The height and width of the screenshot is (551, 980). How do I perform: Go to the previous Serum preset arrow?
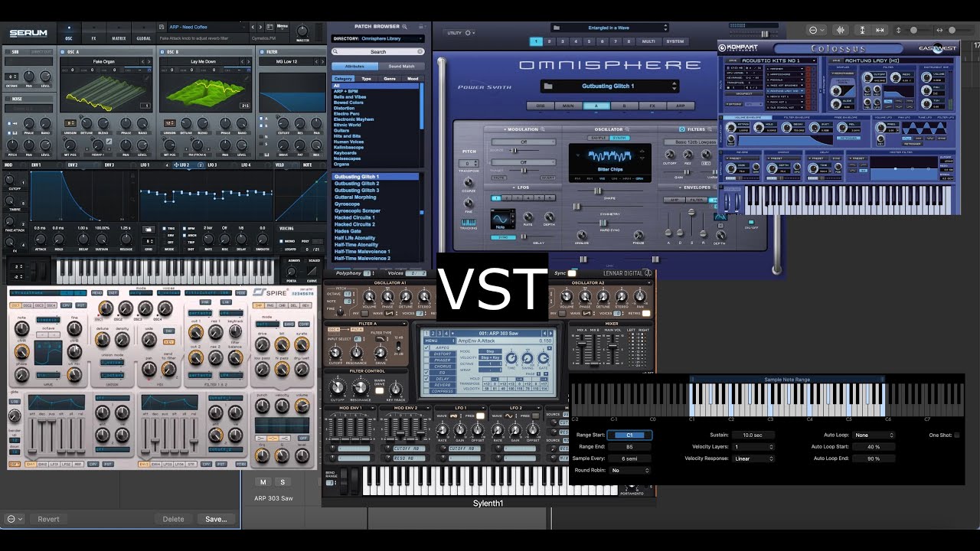253,27
